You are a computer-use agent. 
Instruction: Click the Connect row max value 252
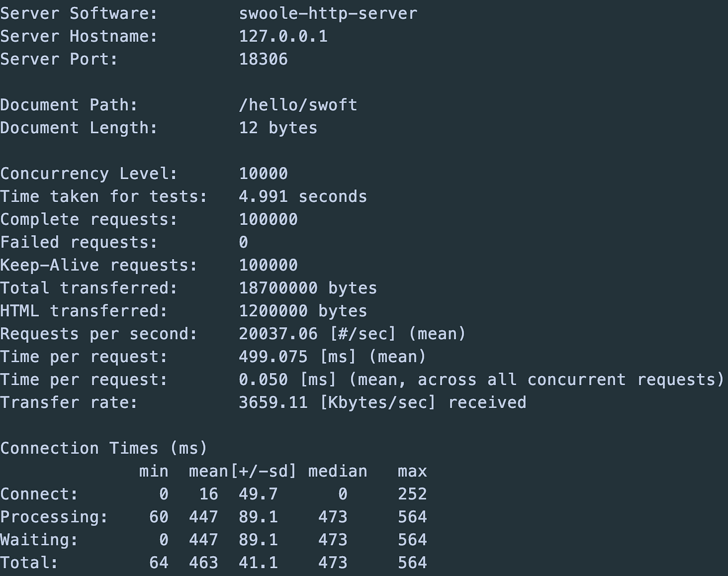[x=412, y=494]
